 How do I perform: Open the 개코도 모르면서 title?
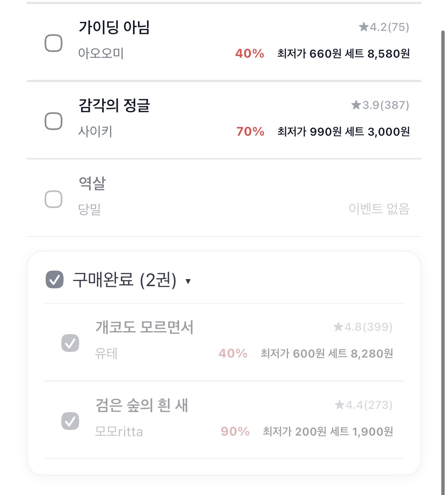tap(145, 327)
